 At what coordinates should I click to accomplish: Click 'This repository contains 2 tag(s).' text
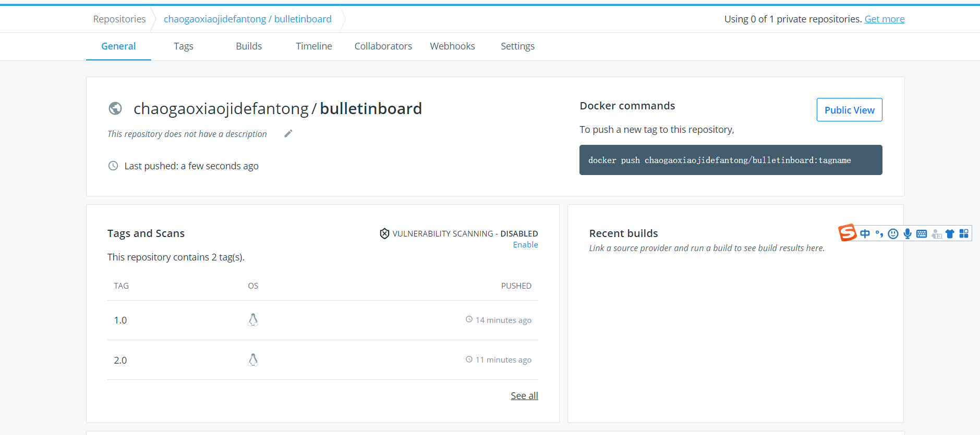(176, 257)
